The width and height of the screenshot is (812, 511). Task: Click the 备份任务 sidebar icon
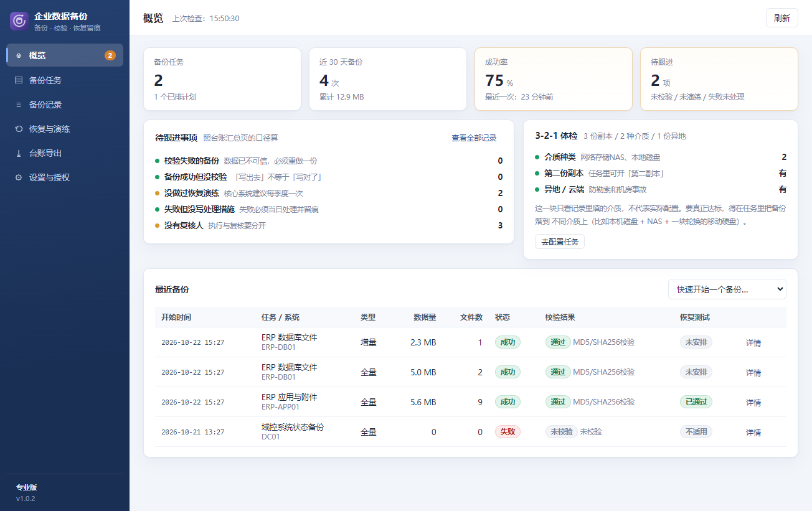click(x=19, y=80)
